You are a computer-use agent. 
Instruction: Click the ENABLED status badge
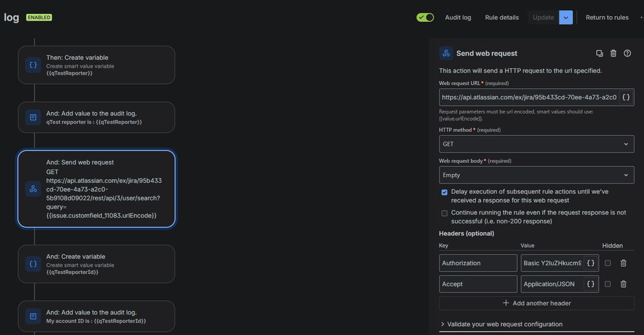point(39,17)
